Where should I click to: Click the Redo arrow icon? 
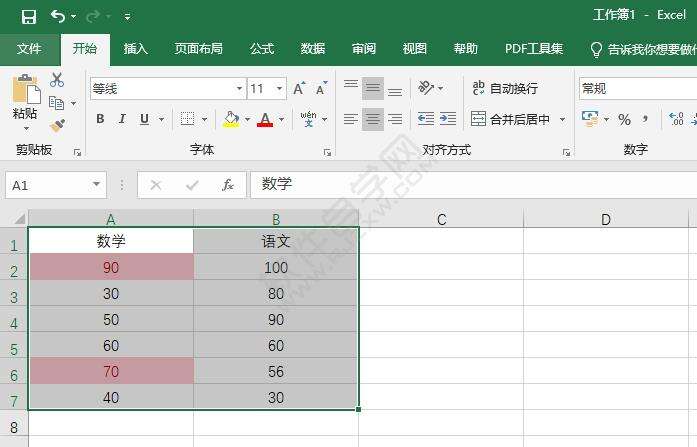[x=93, y=17]
